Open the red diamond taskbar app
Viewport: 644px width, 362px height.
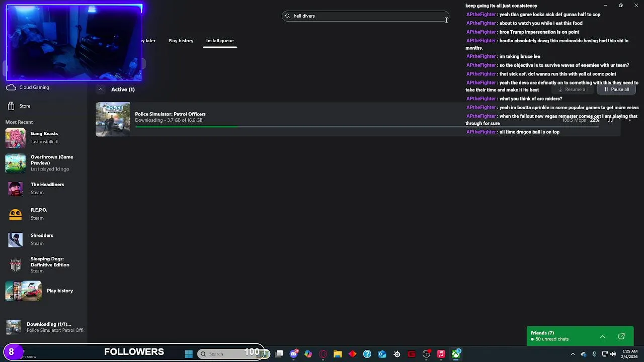point(352,354)
